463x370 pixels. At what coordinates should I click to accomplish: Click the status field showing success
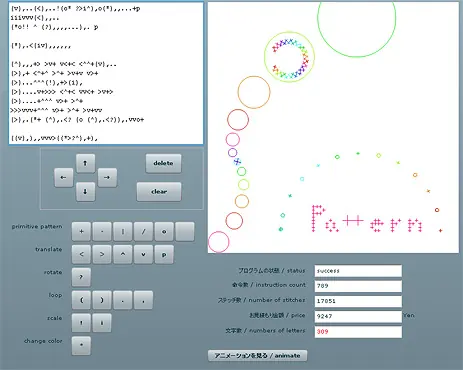coord(358,271)
